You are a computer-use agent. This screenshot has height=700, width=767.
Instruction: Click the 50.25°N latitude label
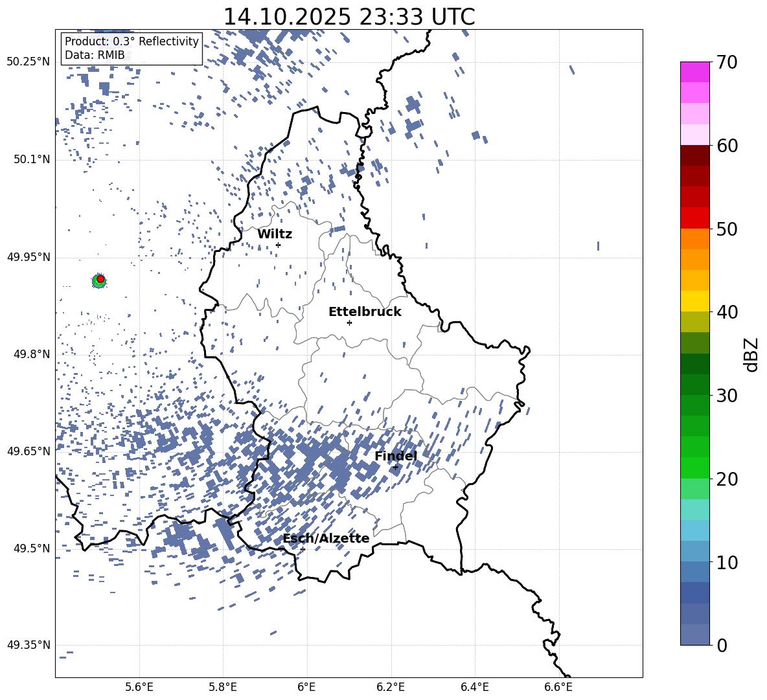click(29, 62)
